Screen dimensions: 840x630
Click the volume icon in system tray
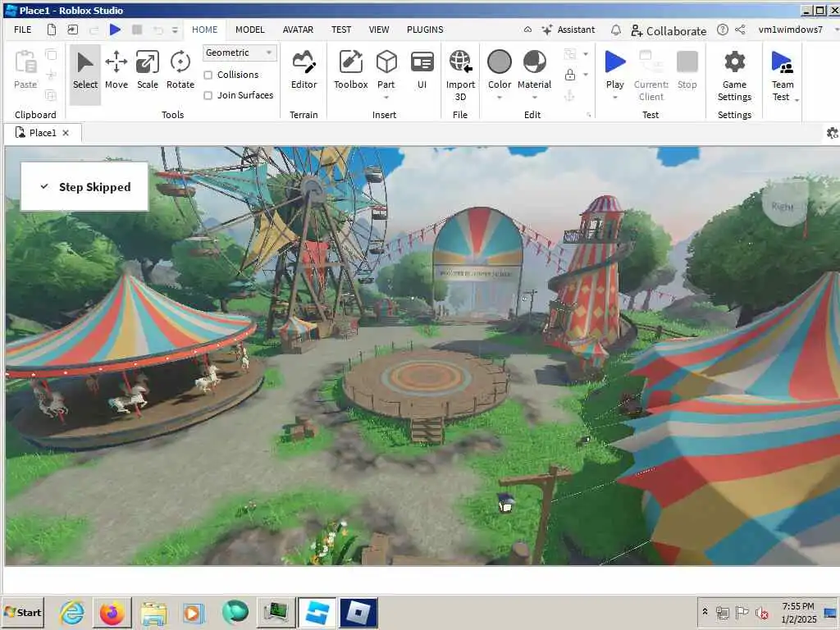pyautogui.click(x=761, y=612)
